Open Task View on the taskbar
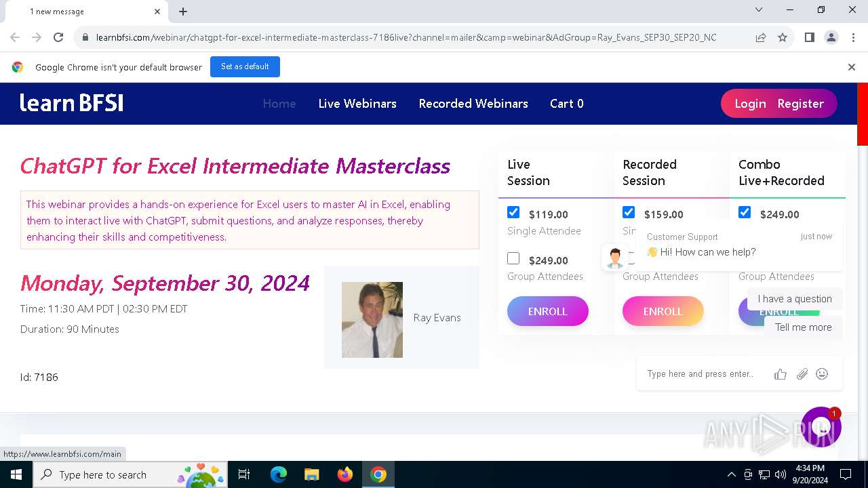This screenshot has width=868, height=488. 244,474
